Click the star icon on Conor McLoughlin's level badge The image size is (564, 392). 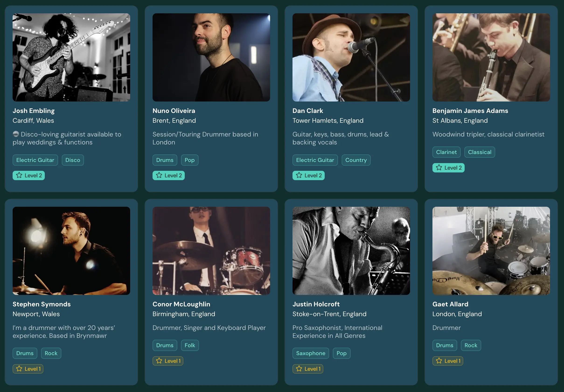pyautogui.click(x=159, y=361)
